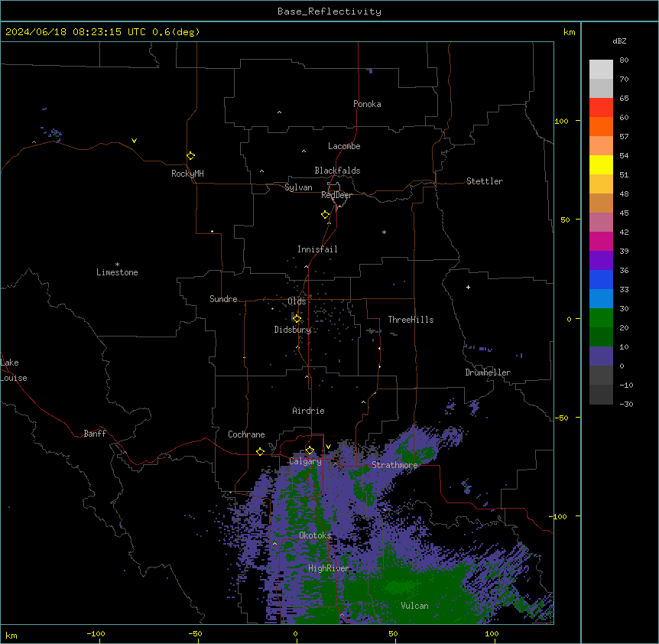Select the yellow diamond marker between Olds and Didsbury

point(297,318)
